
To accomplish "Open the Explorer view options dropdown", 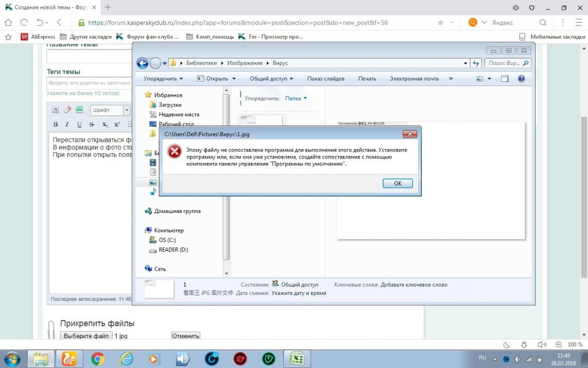I will (490, 79).
